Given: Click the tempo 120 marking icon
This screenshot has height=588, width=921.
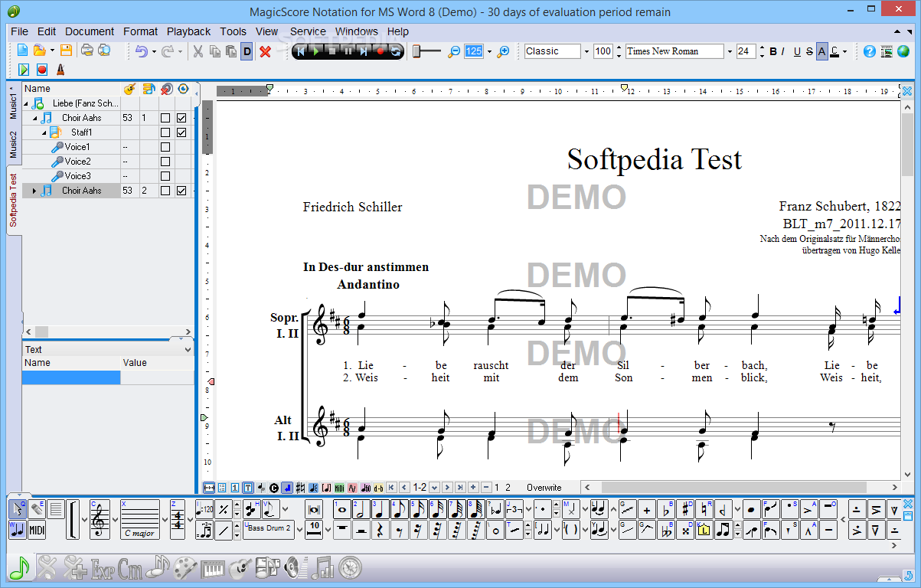Looking at the screenshot, I should (204, 509).
